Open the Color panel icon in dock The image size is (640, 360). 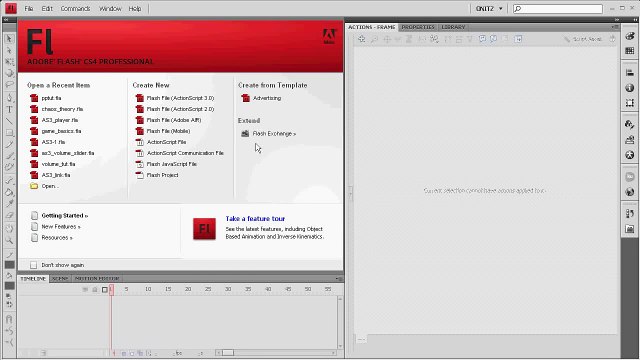(x=630, y=36)
